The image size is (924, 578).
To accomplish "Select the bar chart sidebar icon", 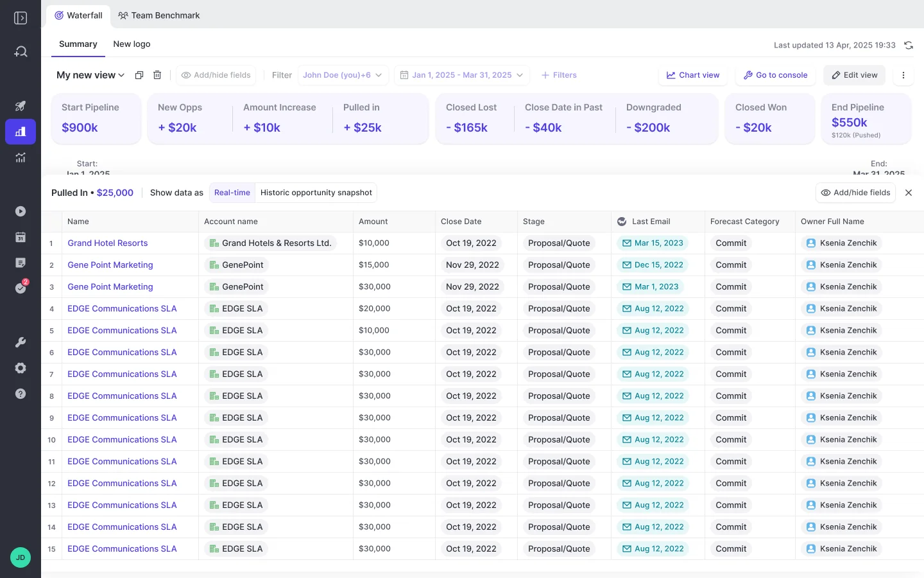I will point(21,132).
